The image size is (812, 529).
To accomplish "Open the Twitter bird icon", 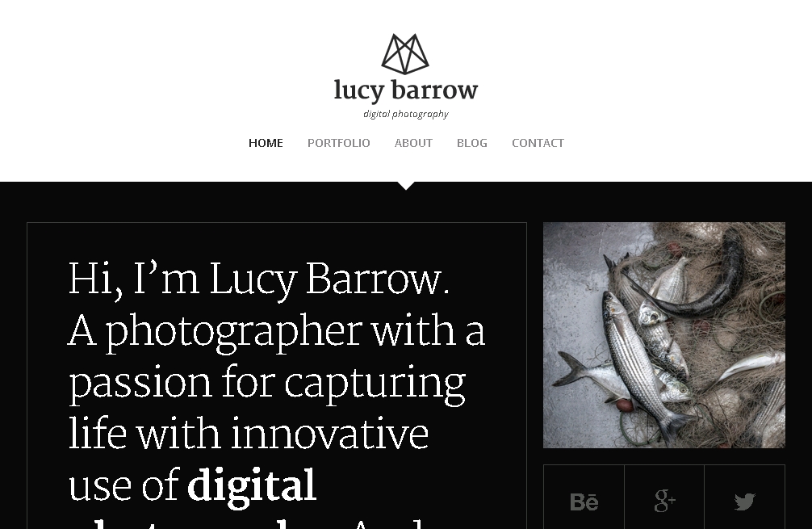I will coord(745,502).
